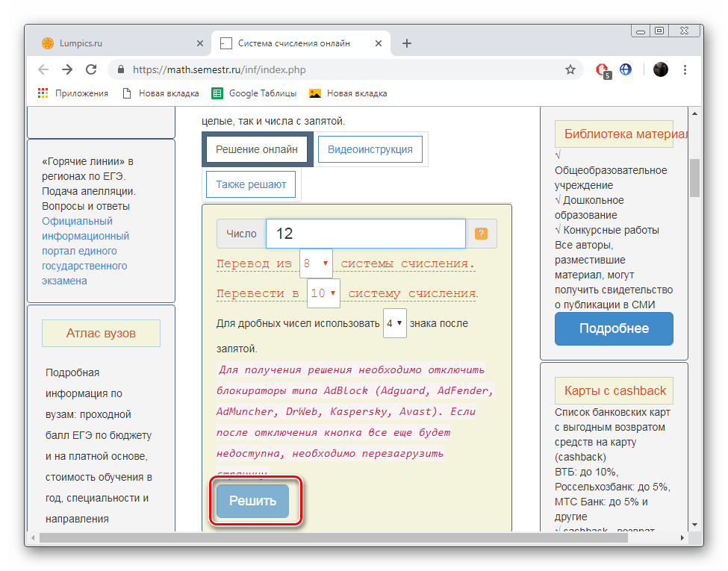Open the Приложения apps grid bookmark

[73, 93]
